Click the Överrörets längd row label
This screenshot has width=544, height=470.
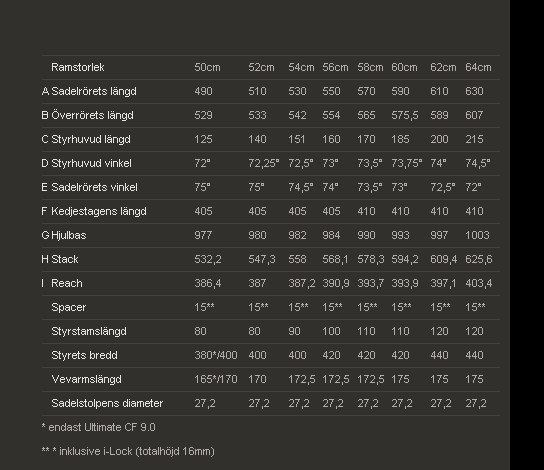92,115
